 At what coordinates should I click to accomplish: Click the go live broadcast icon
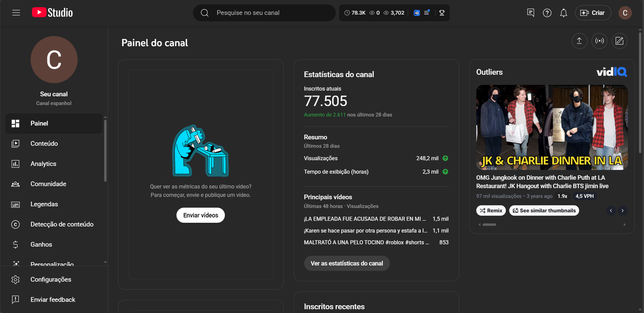[599, 41]
